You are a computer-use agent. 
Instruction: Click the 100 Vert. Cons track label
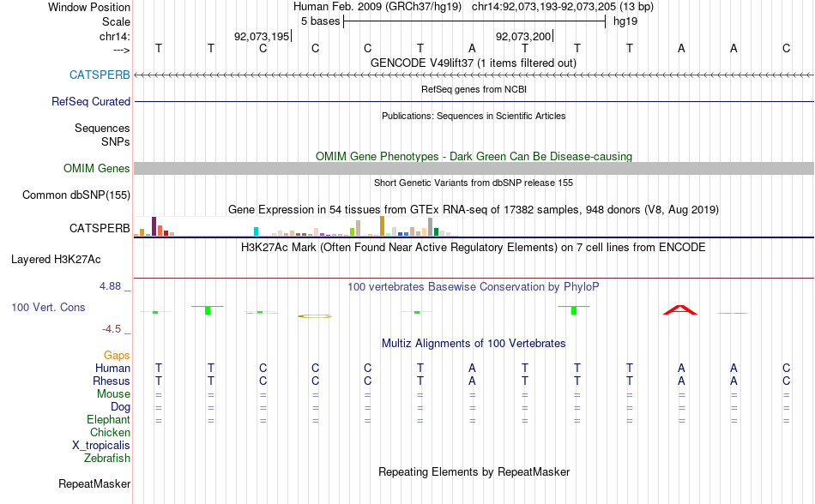(x=48, y=307)
